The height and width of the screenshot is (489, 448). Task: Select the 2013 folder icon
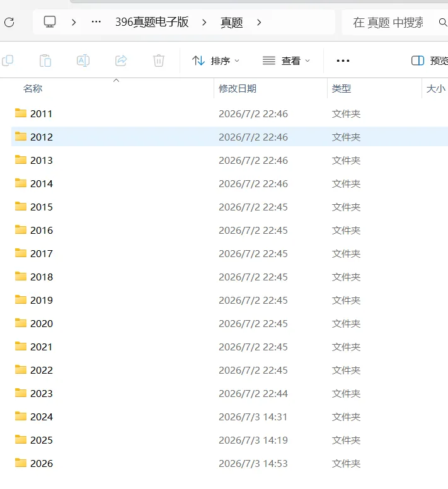pos(21,159)
